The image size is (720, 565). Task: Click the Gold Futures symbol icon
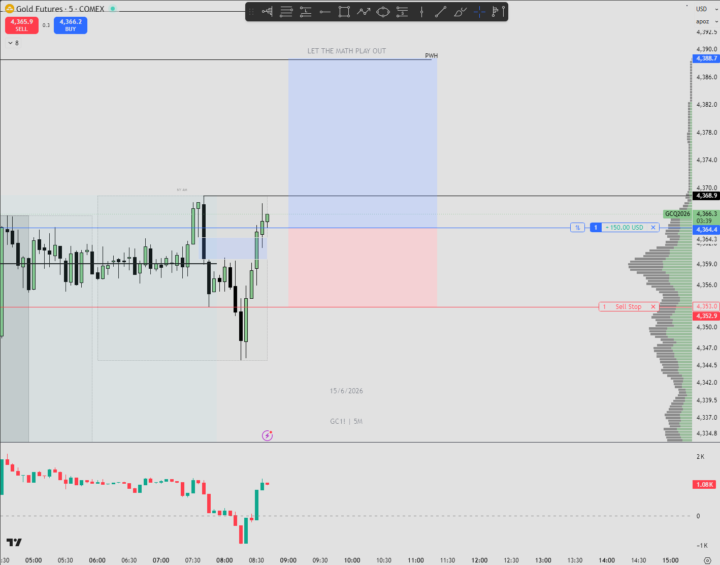tap(9, 9)
